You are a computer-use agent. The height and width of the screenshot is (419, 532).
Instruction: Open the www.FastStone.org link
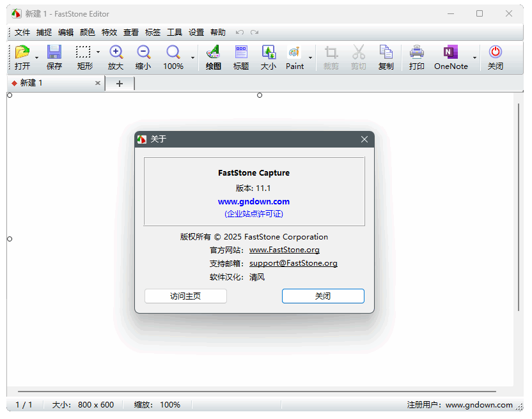pyautogui.click(x=285, y=250)
